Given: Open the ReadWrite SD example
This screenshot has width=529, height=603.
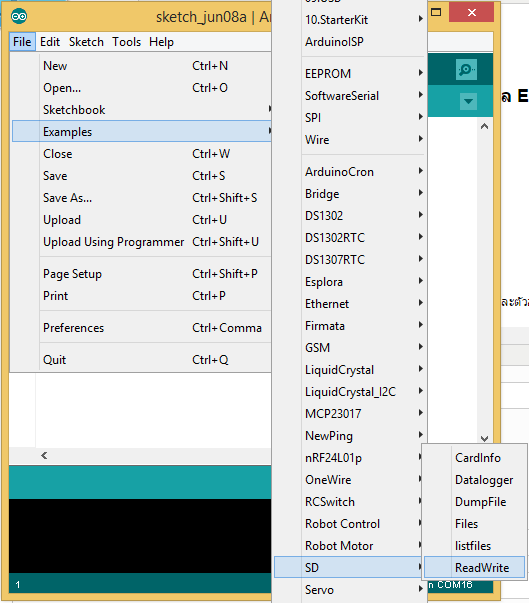Looking at the screenshot, I should coord(474,567).
